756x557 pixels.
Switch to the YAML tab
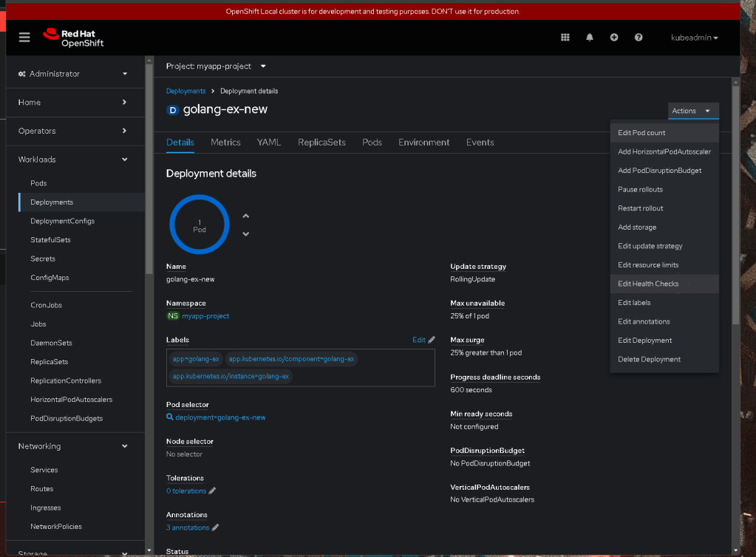[268, 142]
